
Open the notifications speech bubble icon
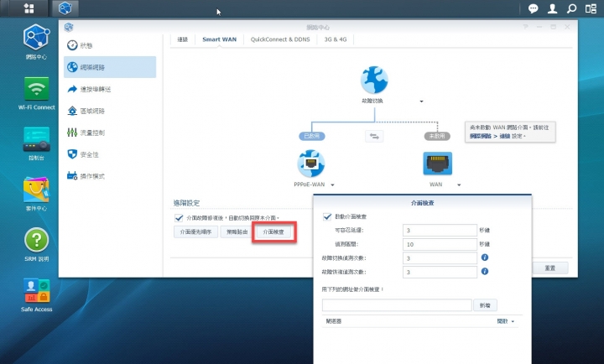[534, 8]
